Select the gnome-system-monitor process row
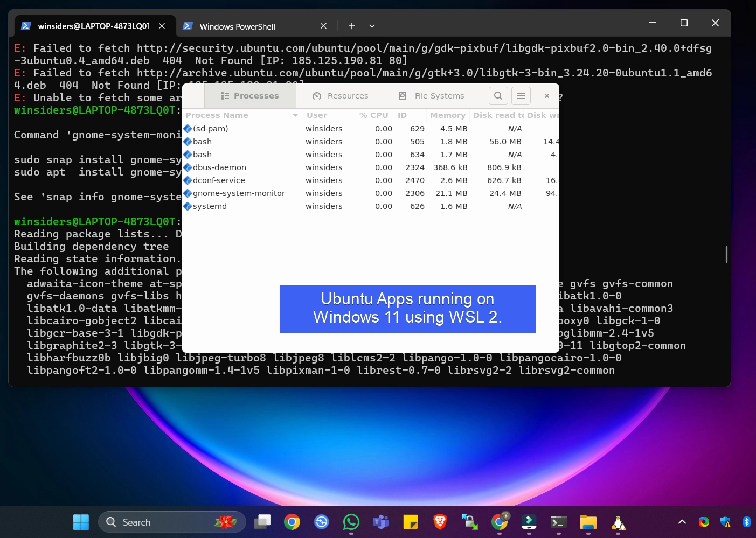The width and height of the screenshot is (756, 538). click(371, 193)
